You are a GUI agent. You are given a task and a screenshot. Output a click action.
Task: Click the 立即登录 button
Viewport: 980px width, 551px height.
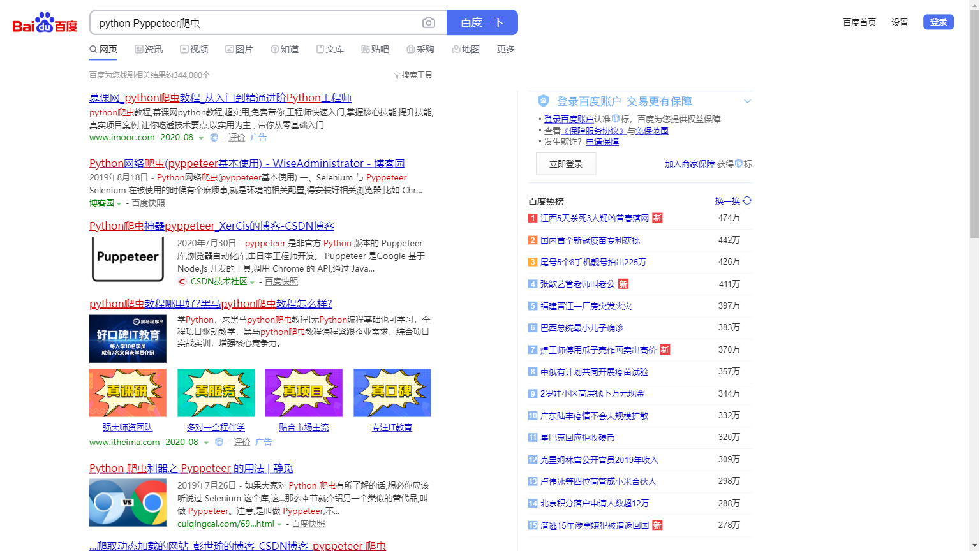(566, 164)
